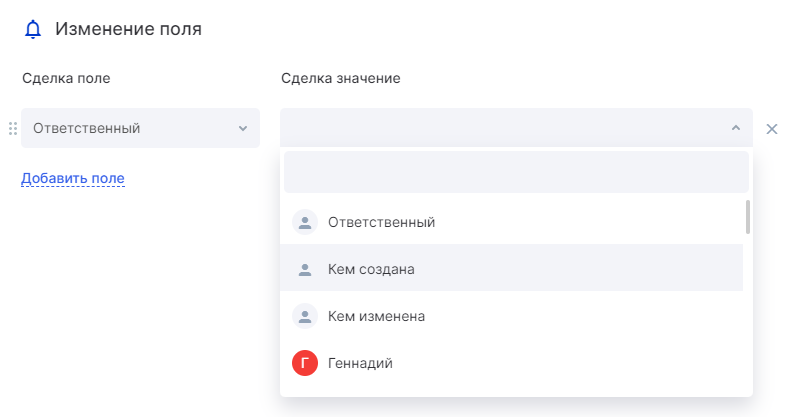Pick Кем изменена in the value list
This screenshot has width=786, height=417.
376,316
